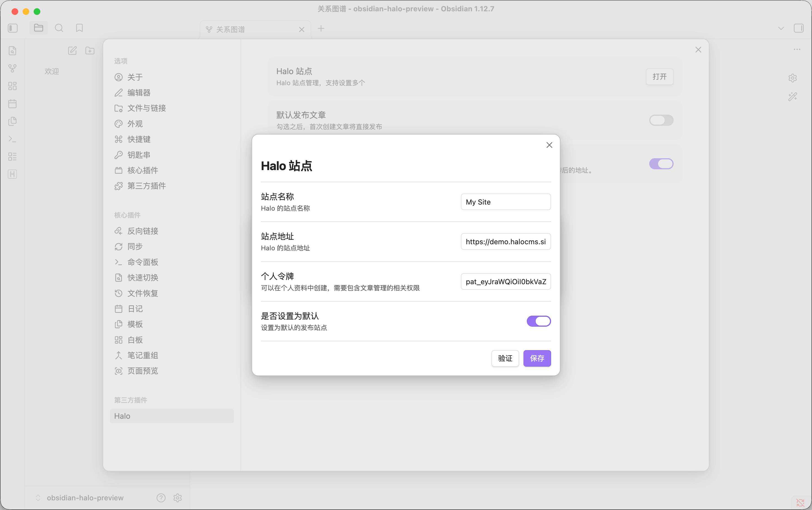Open graph view ribbon icon
The image size is (812, 510).
pyautogui.click(x=12, y=68)
